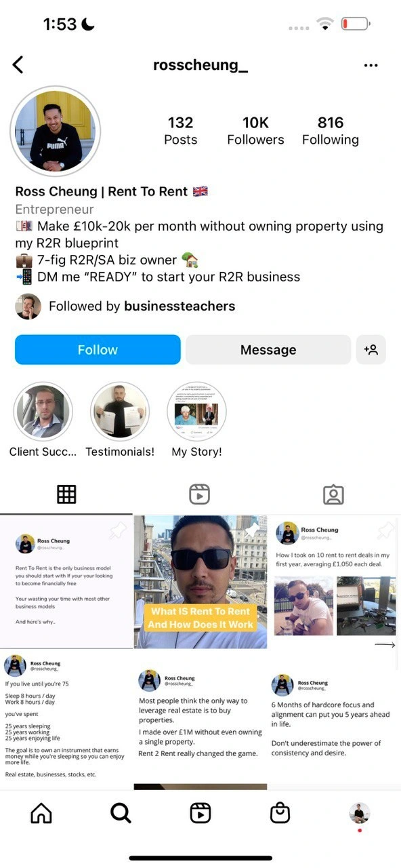
Task: View the 816 Following list
Action: click(x=331, y=131)
